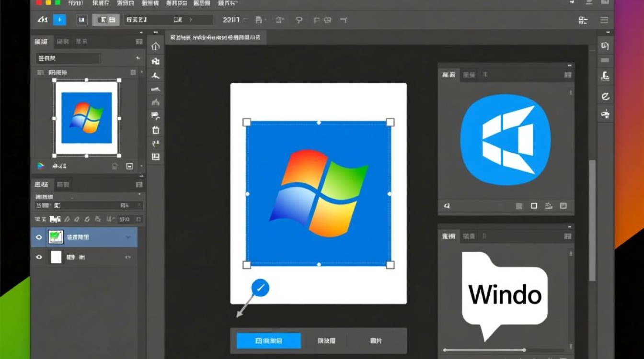Open the dropdown field under the top-left panel tabs
Image resolution: width=644 pixels, height=359 pixels.
(x=68, y=58)
